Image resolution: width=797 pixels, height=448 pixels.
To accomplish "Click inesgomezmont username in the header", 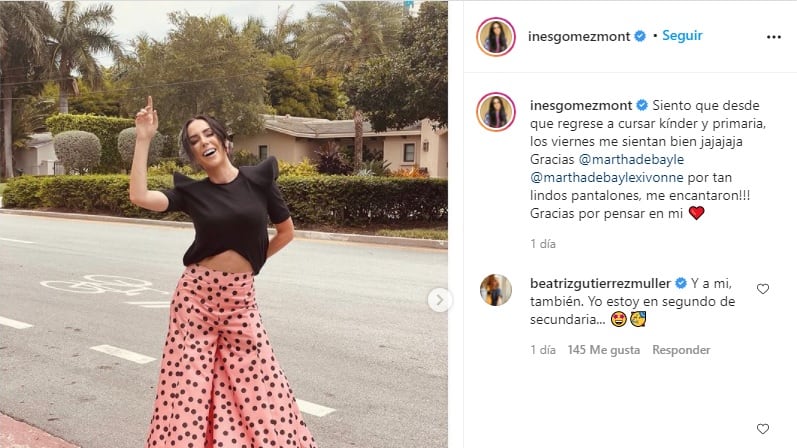I will coord(579,37).
